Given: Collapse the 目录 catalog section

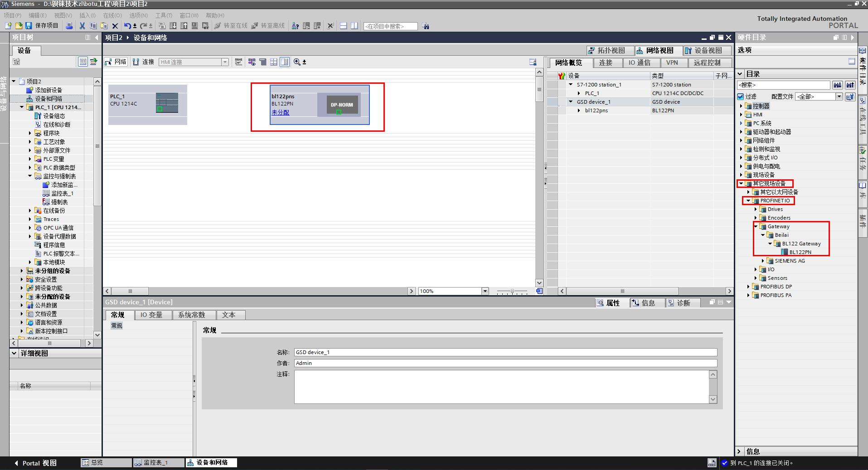Looking at the screenshot, I should (x=740, y=74).
